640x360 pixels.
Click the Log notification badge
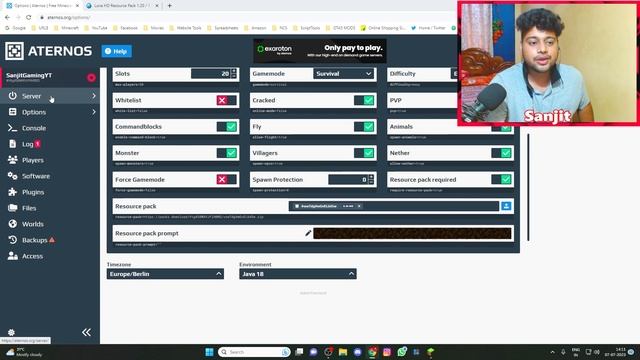38,144
